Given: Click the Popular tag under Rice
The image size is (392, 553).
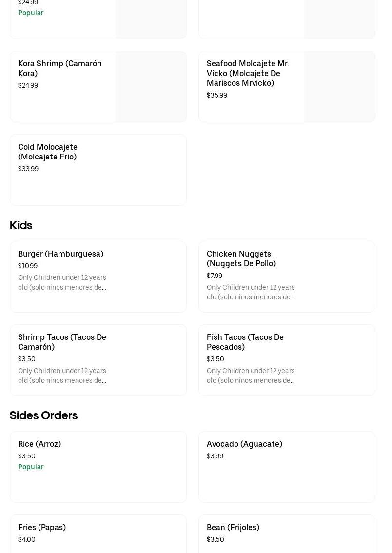Looking at the screenshot, I should pyautogui.click(x=31, y=467).
